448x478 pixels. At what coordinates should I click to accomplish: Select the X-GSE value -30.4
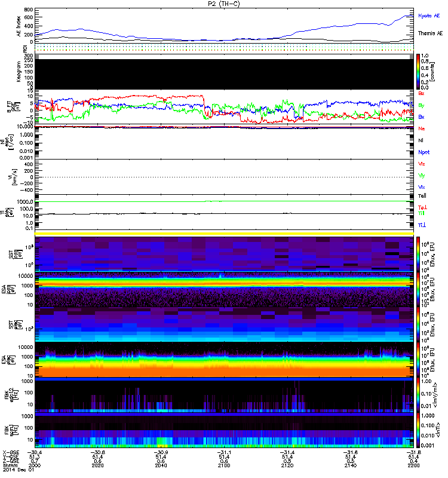pyautogui.click(x=35, y=453)
